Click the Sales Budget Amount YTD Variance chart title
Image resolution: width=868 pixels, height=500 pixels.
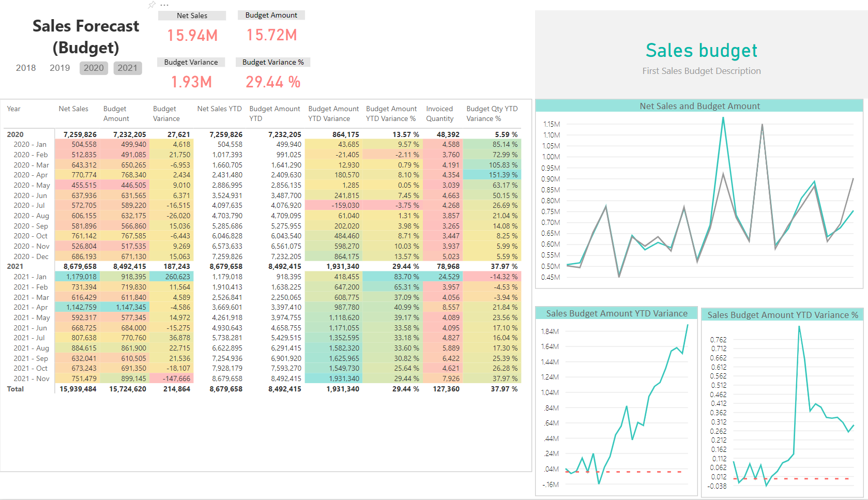(617, 313)
